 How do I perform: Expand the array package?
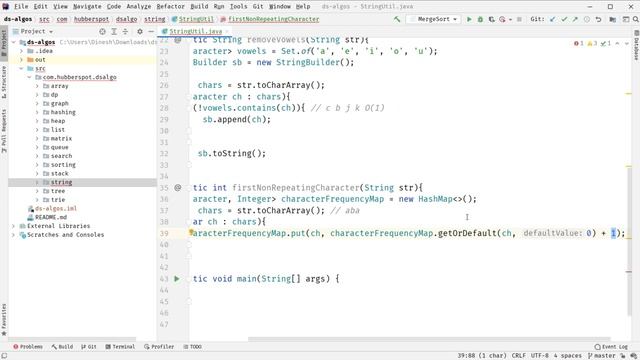[37, 86]
